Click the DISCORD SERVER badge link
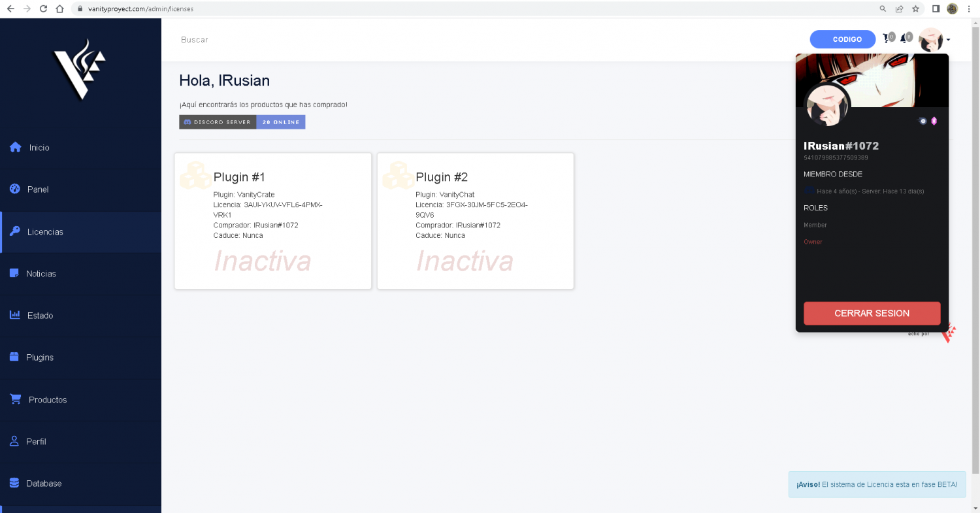 pos(218,122)
